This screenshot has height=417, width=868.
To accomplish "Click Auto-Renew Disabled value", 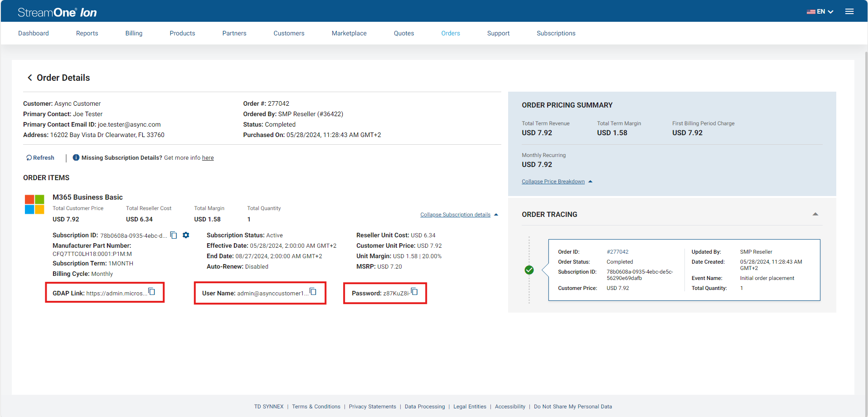I will [x=257, y=266].
